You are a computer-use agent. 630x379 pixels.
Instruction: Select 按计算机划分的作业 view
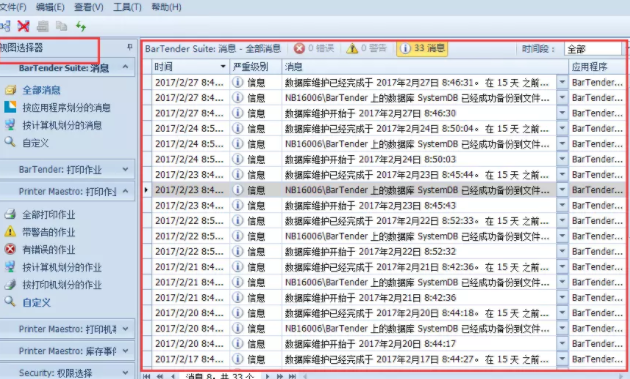tap(62, 267)
